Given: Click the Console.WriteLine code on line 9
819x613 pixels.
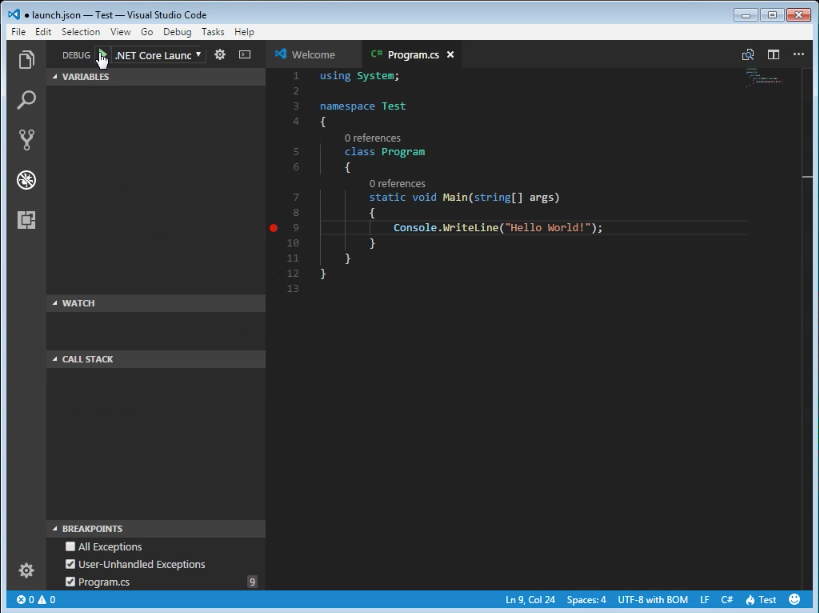Looking at the screenshot, I should tap(498, 228).
